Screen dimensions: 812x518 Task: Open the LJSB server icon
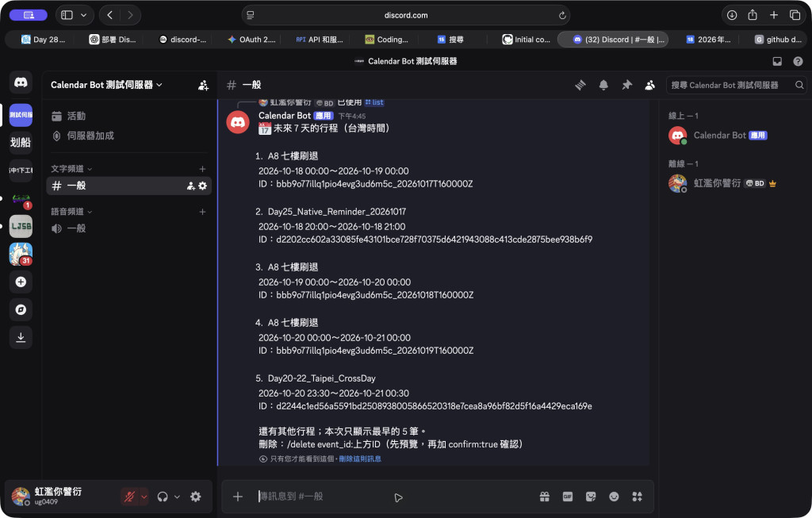click(x=21, y=226)
